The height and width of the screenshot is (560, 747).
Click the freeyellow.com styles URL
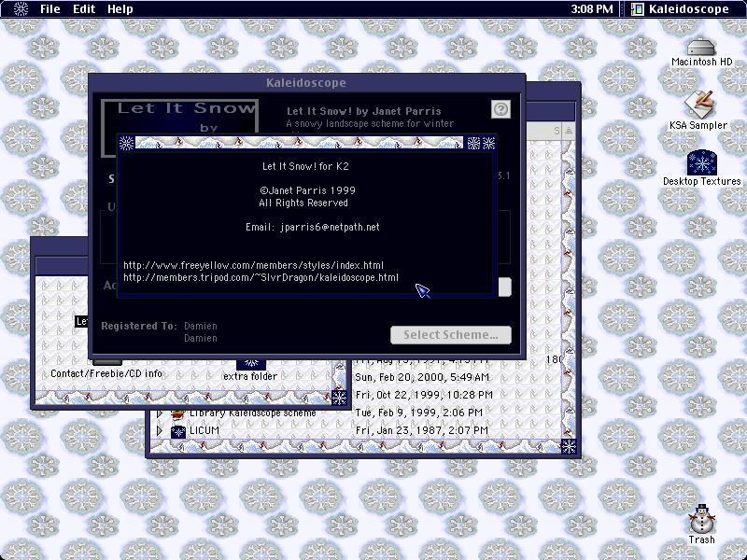(253, 265)
